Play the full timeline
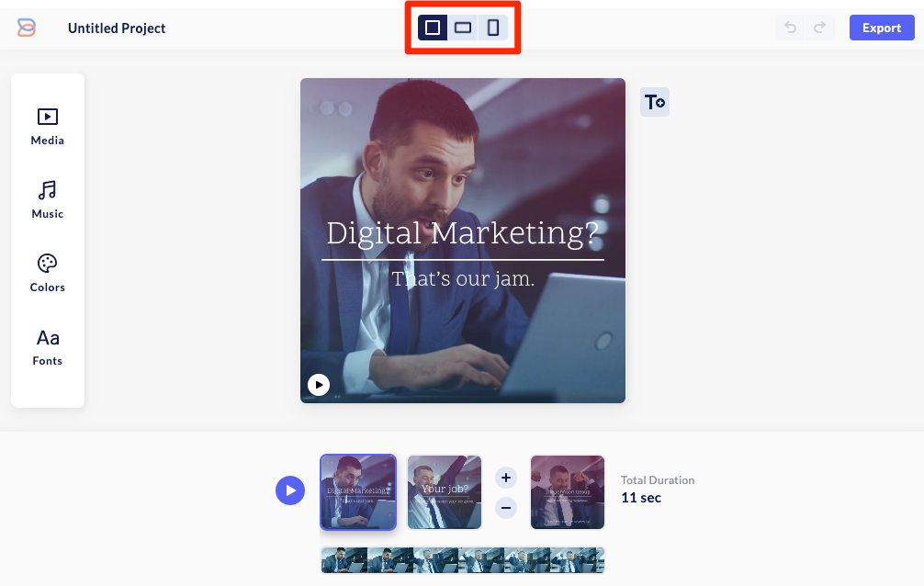 click(290, 490)
